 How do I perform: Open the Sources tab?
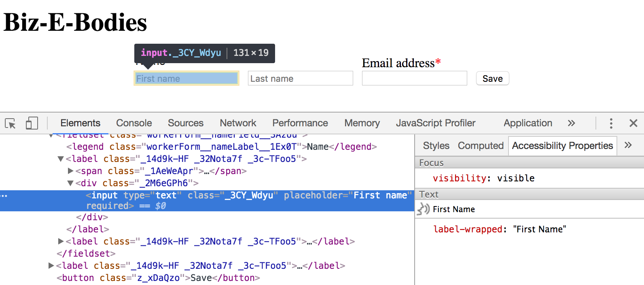tap(186, 123)
